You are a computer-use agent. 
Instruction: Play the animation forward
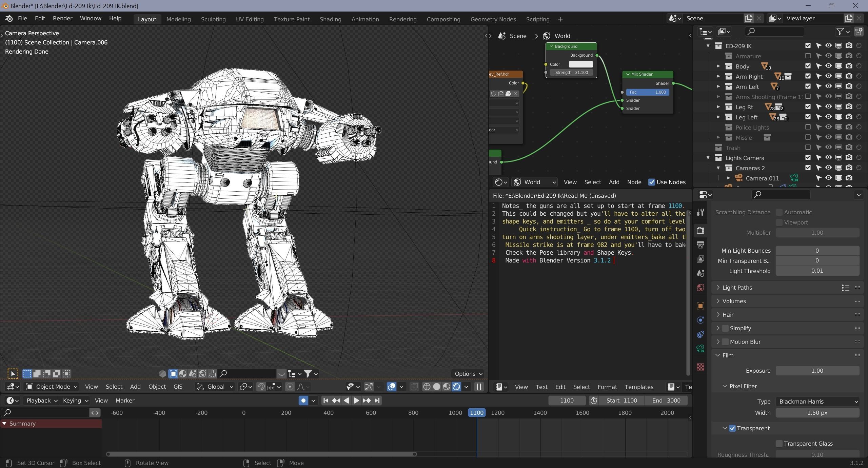point(356,401)
